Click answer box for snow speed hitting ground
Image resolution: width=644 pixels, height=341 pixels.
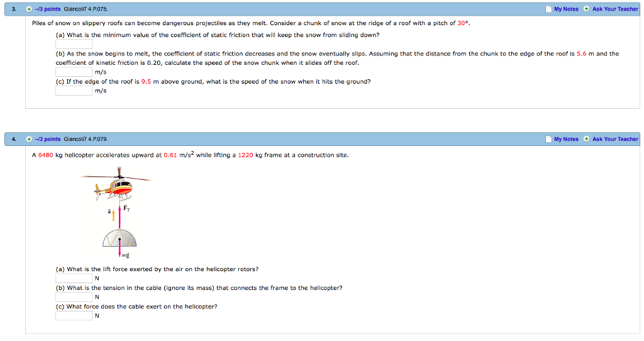74,91
